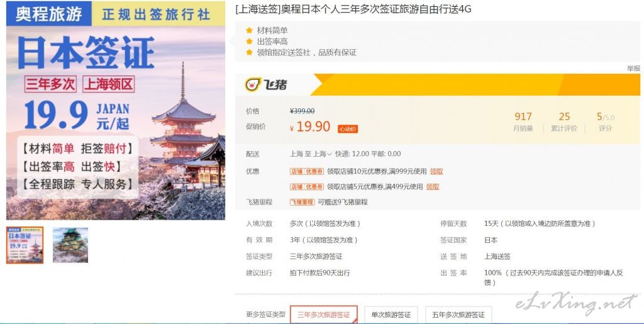644x324 pixels.
Task: Click the promotional price ¥19.90
Action: pos(310,127)
